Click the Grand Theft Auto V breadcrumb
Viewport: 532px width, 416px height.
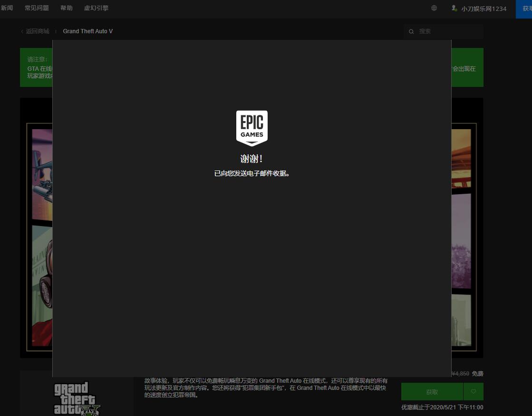click(x=87, y=31)
